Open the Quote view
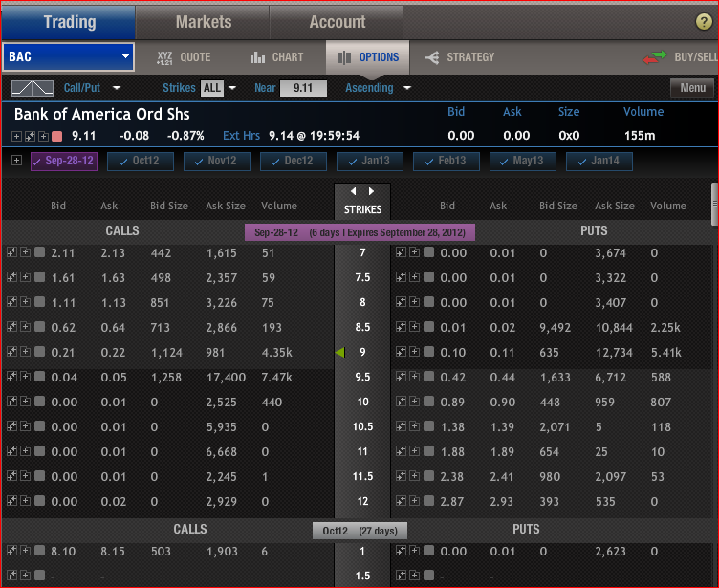 click(184, 57)
